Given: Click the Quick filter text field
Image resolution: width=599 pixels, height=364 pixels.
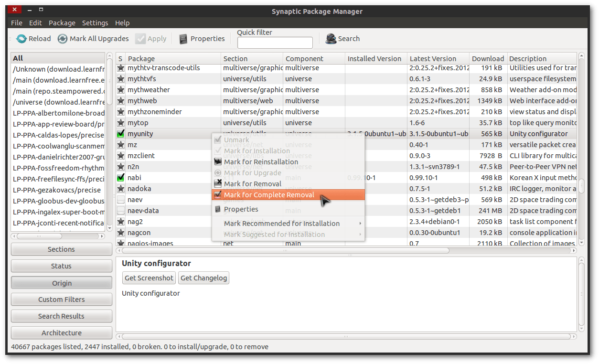Looking at the screenshot, I should (x=275, y=43).
